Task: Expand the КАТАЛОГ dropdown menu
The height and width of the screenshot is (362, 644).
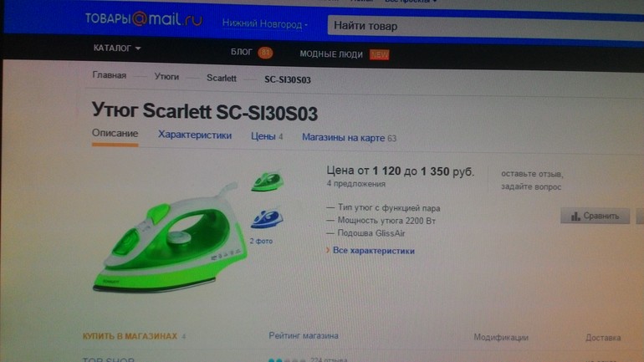Action: (x=117, y=48)
